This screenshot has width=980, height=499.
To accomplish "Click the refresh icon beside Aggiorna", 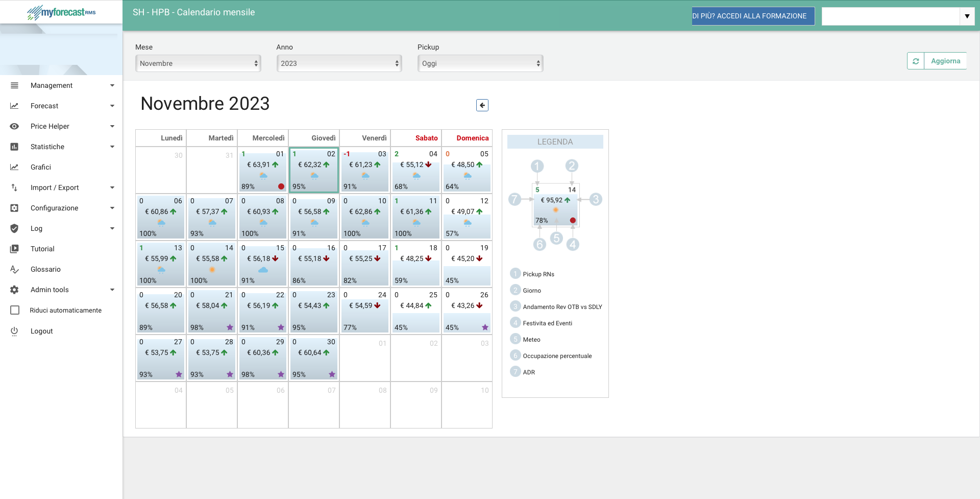I will pos(916,61).
